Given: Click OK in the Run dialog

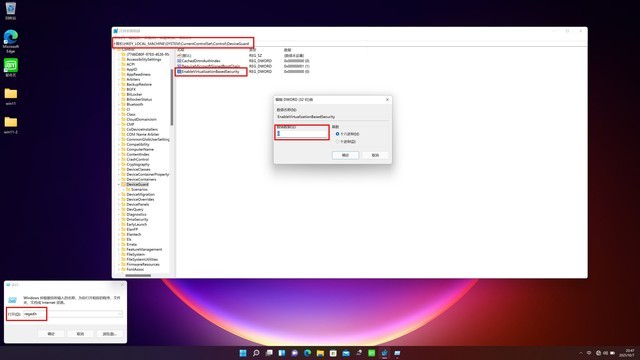Looking at the screenshot, I should point(51,333).
